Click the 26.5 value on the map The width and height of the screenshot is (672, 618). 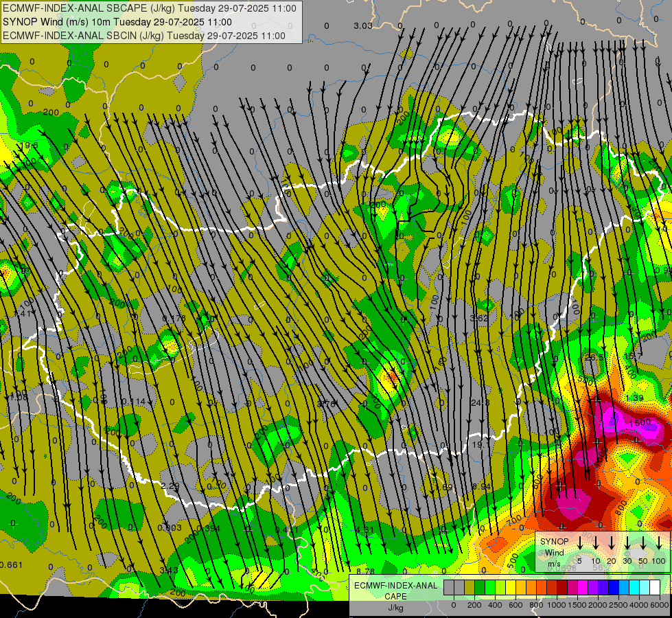pyautogui.click(x=594, y=357)
